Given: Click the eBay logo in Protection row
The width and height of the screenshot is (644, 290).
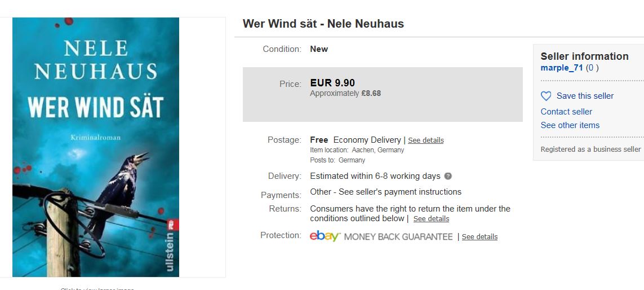Looking at the screenshot, I should coord(325,236).
